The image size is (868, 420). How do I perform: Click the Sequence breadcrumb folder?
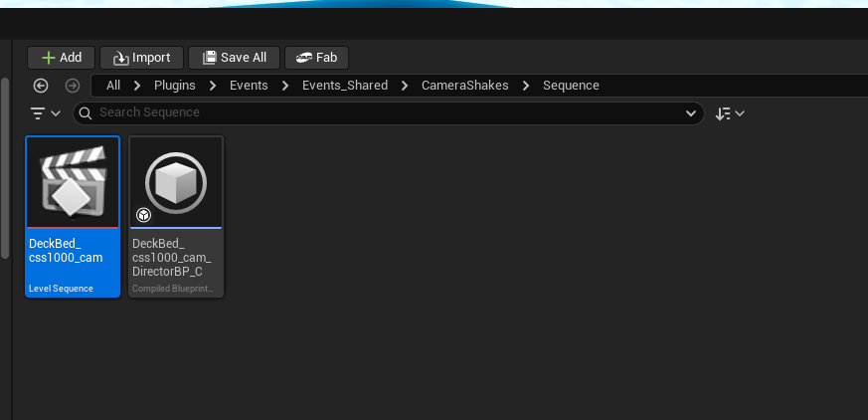point(571,86)
